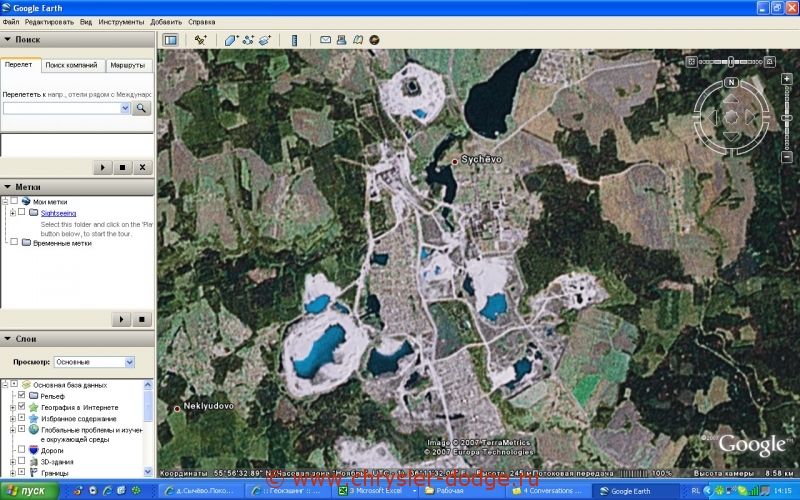The height and width of the screenshot is (500, 800).
Task: Click the Add Path toolbar icon
Action: tap(248, 40)
